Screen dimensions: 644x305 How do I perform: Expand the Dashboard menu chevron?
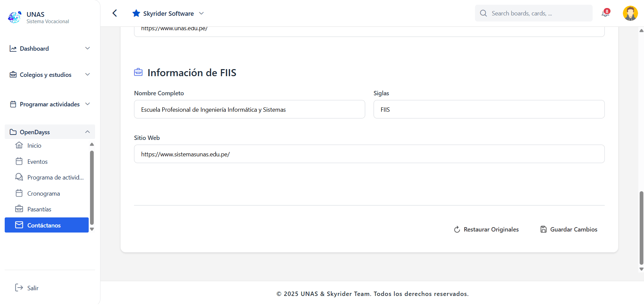click(87, 48)
